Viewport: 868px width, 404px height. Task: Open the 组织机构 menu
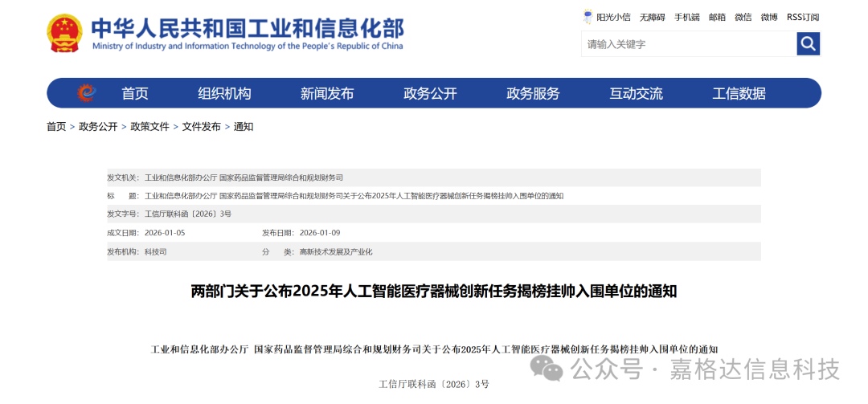coord(224,93)
